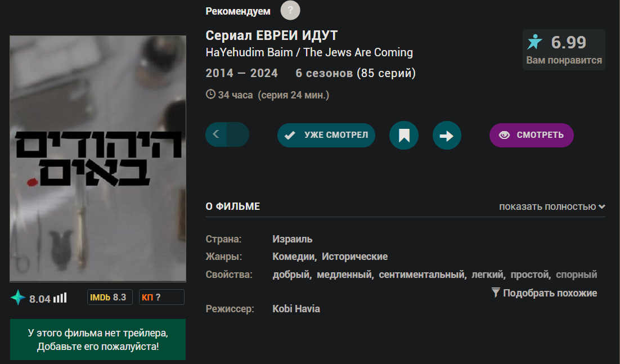
Task: Select the Исторические genre link
Action: coord(354,257)
